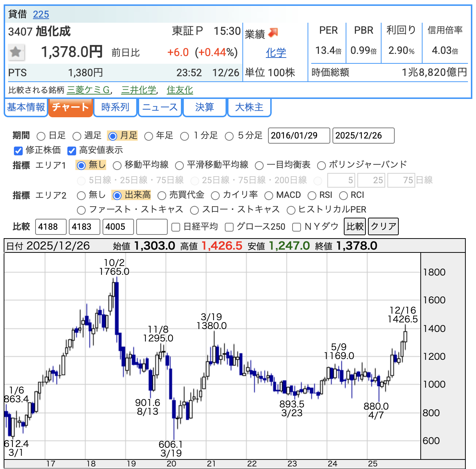The width and height of the screenshot is (476, 469).
Task: Choose the yearly chart (年足) option
Action: (x=149, y=136)
